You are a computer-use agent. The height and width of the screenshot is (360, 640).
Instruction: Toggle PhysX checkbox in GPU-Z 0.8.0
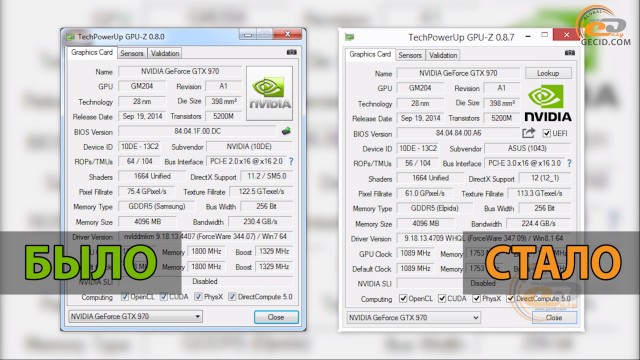click(198, 297)
